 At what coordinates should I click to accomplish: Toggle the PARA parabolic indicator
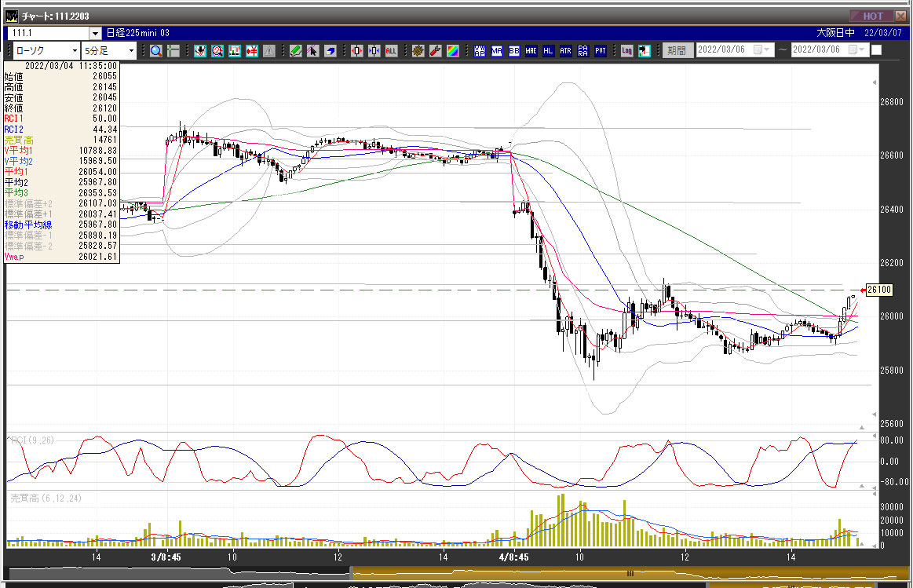coord(582,51)
